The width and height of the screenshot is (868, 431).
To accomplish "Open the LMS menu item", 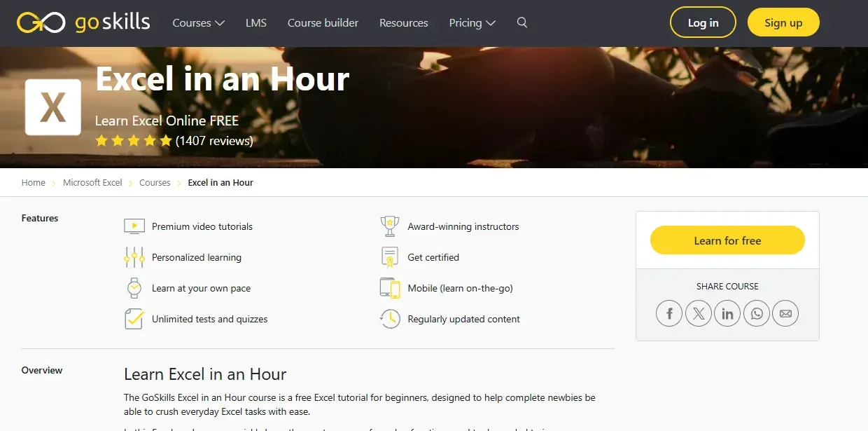I will pyautogui.click(x=256, y=22).
